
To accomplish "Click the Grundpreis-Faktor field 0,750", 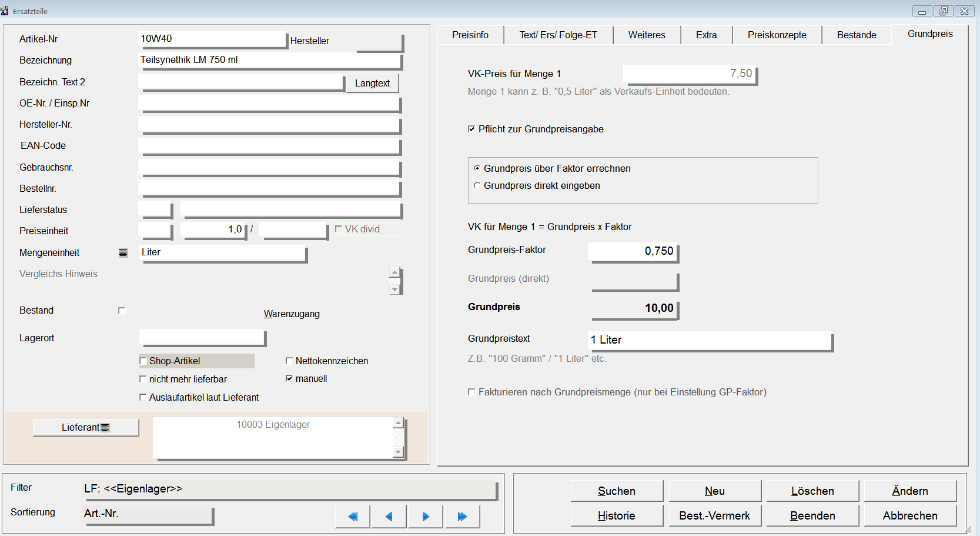I will (634, 252).
